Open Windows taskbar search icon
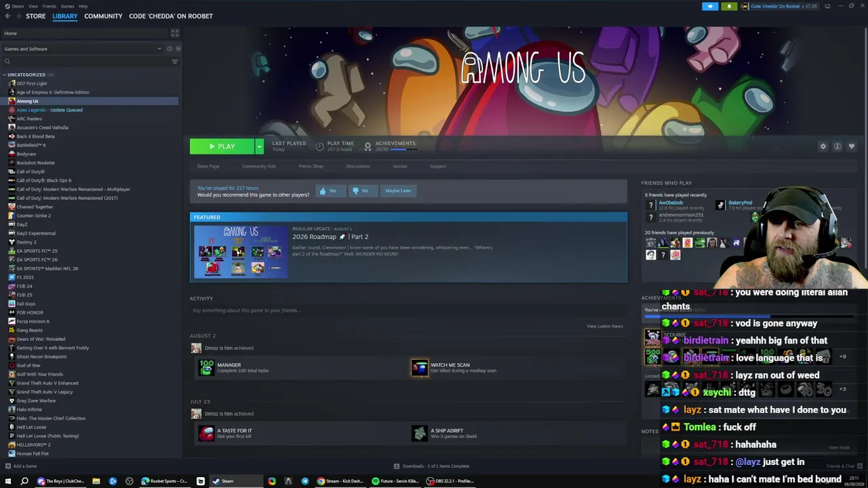868x488 pixels. click(x=24, y=481)
